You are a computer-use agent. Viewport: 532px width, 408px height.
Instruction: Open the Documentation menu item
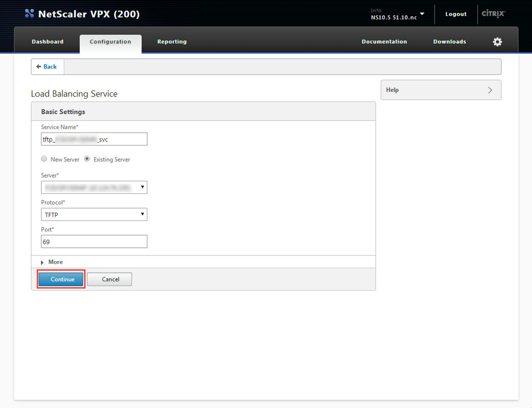[384, 42]
